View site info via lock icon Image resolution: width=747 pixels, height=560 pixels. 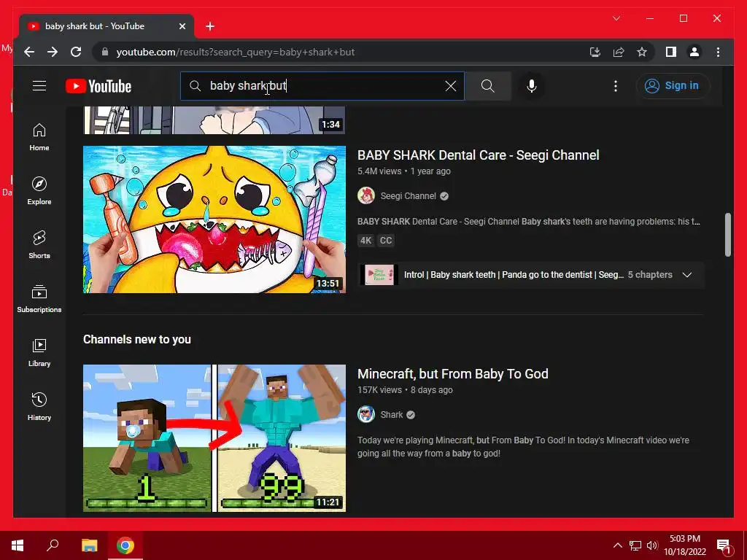click(x=105, y=52)
